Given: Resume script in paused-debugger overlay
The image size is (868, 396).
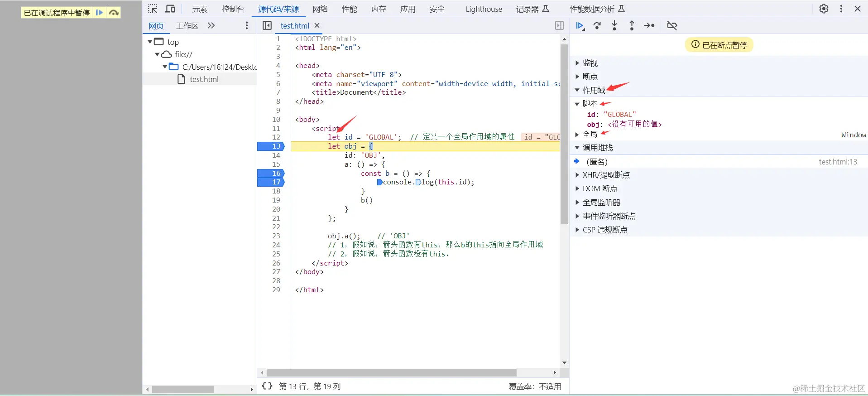Looking at the screenshot, I should click(99, 13).
